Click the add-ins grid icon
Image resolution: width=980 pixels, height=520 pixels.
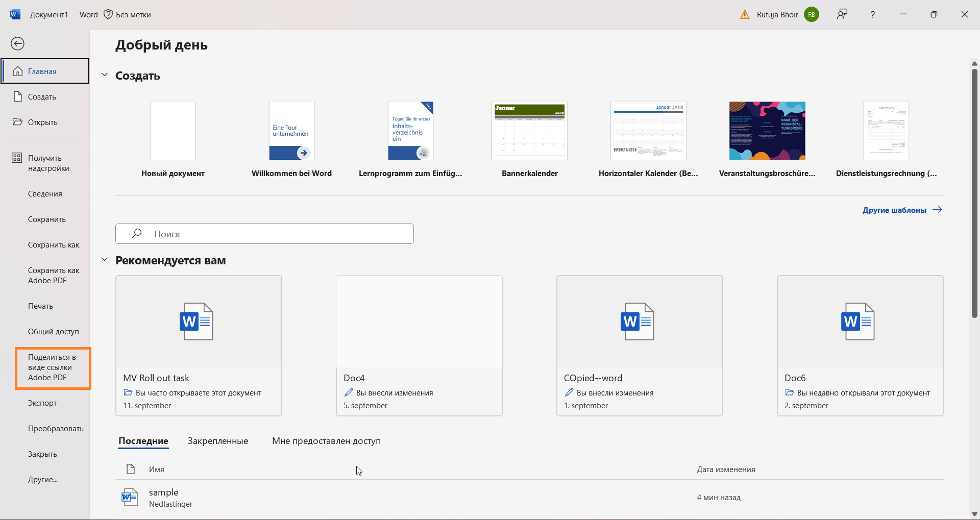[17, 158]
